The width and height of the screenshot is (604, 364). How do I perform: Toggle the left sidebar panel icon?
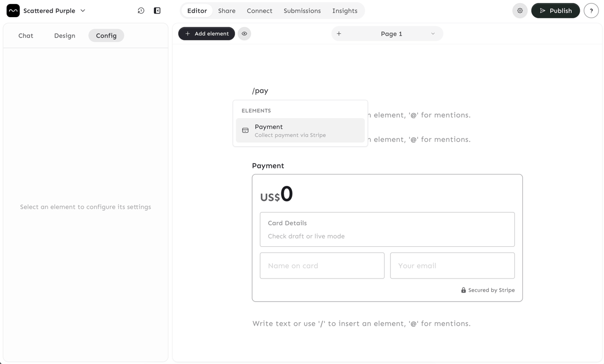pyautogui.click(x=157, y=11)
